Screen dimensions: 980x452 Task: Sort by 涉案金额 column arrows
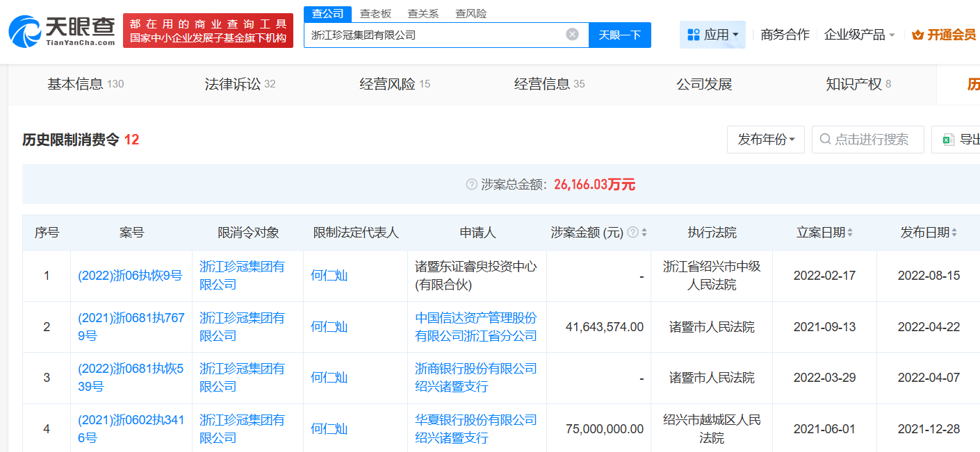644,233
